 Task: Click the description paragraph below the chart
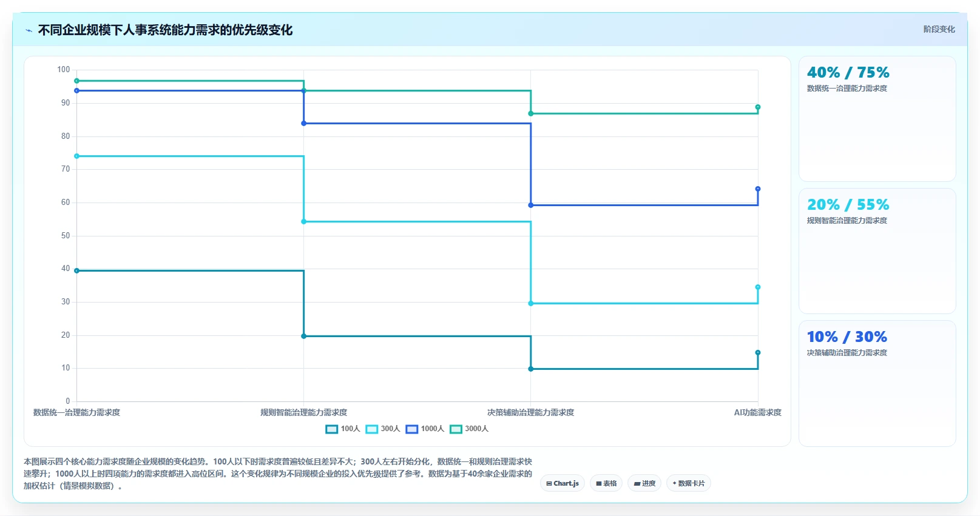click(278, 474)
